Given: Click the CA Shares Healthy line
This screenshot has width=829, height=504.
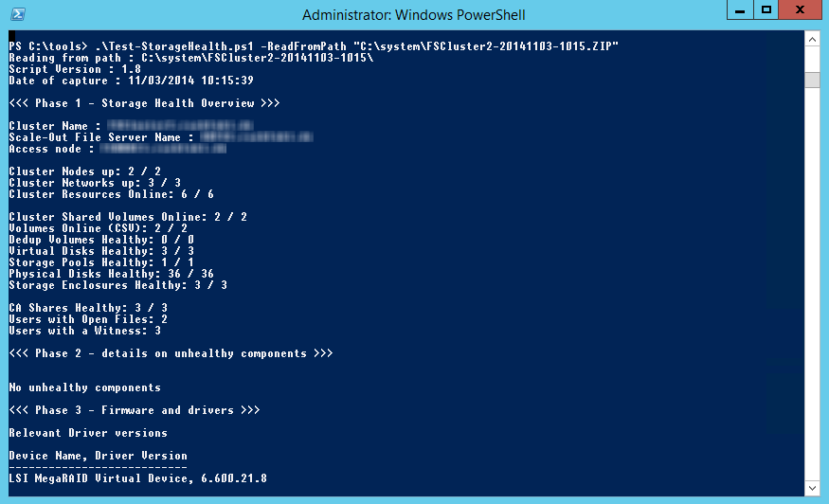Looking at the screenshot, I should click(x=88, y=308).
